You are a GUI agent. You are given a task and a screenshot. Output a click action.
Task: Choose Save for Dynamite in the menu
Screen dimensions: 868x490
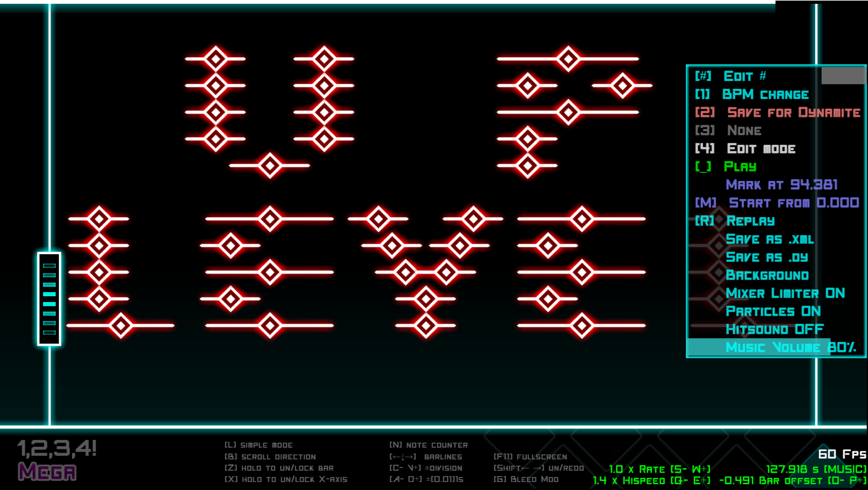pyautogui.click(x=793, y=113)
